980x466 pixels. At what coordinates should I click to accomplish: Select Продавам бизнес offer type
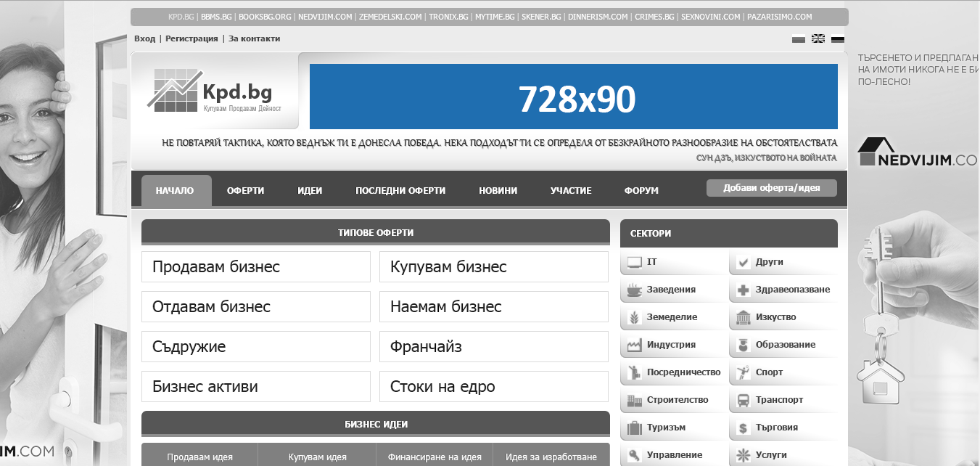[256, 267]
